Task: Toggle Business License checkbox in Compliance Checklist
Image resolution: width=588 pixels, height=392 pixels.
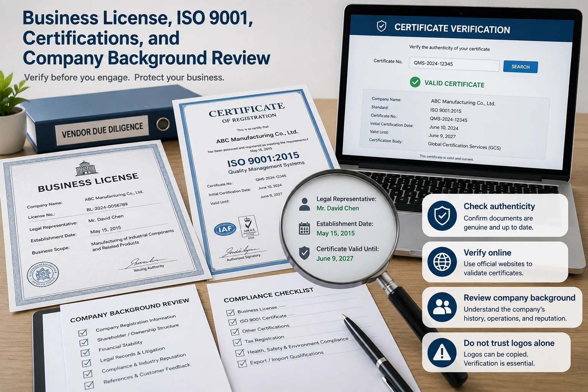Action: click(x=230, y=312)
